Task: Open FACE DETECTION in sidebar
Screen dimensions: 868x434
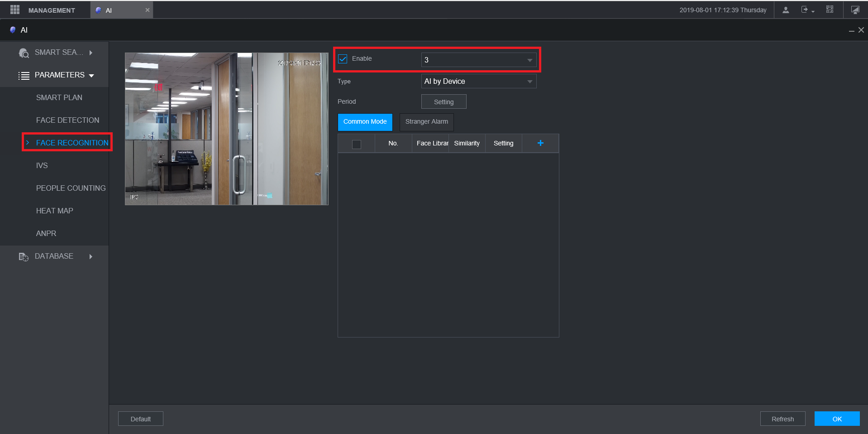Action: click(x=68, y=120)
